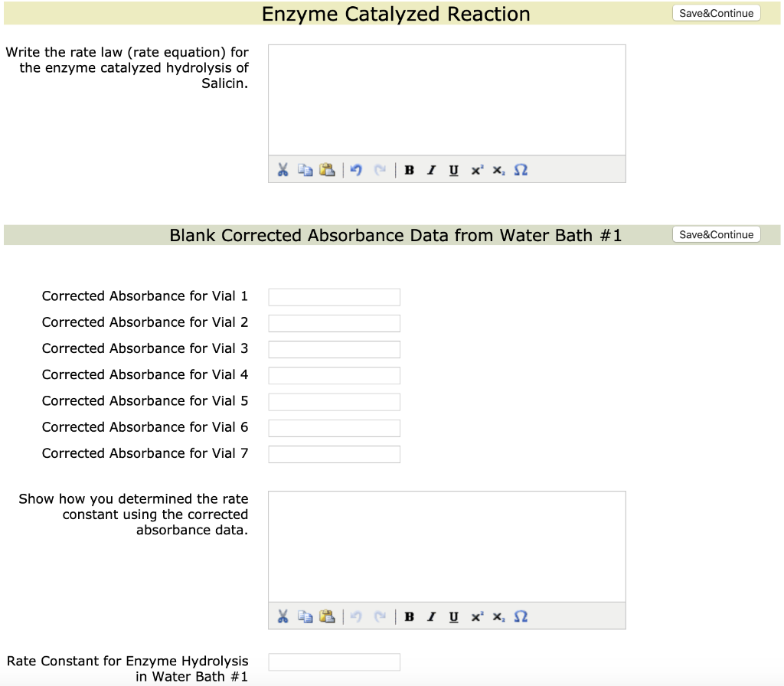The width and height of the screenshot is (784, 686).
Task: Click 'Corrected Absorbance for Vial 1' label
Action: [145, 296]
